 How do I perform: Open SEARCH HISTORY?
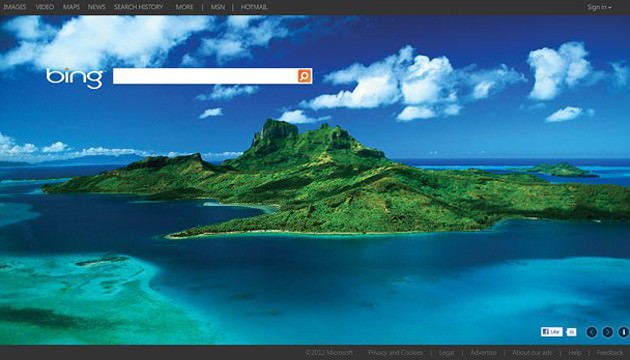point(139,7)
